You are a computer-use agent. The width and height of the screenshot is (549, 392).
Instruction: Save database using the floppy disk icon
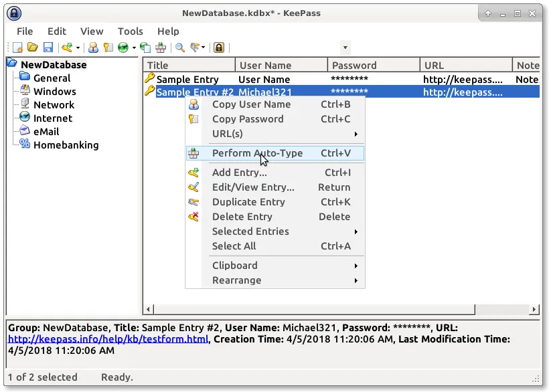tap(48, 47)
